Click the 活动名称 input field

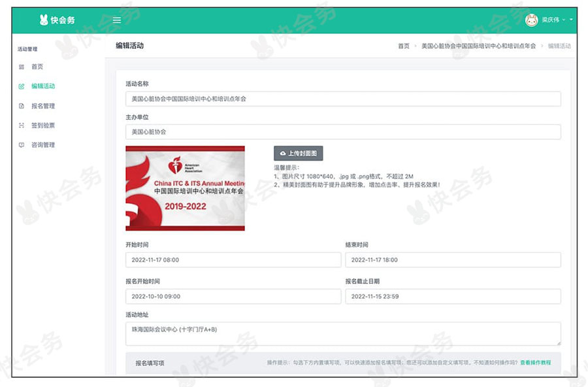point(342,99)
